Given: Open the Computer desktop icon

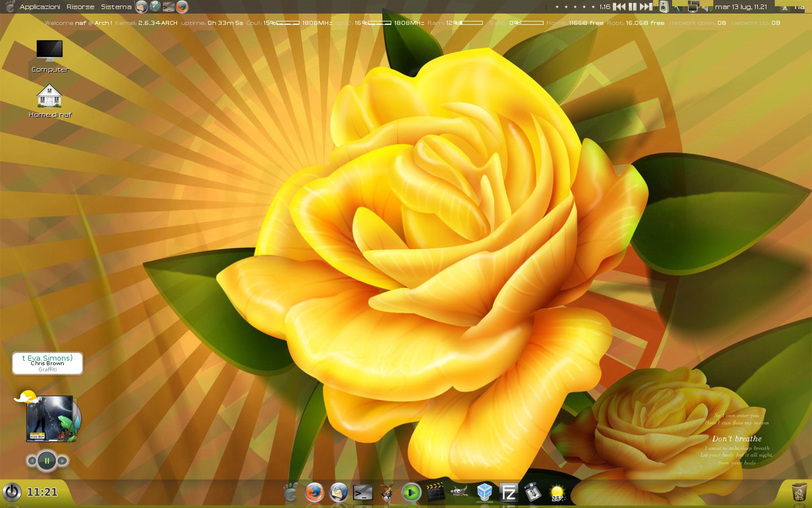Looking at the screenshot, I should (x=50, y=56).
